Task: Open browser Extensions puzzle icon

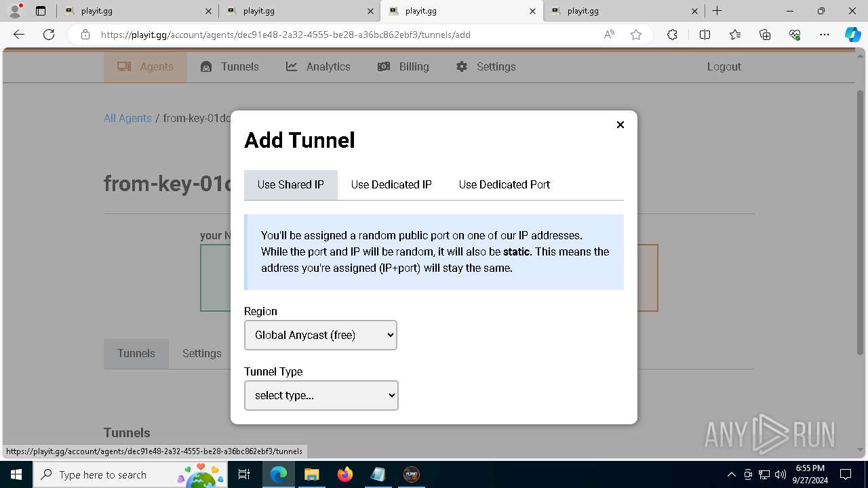Action: 672,35
